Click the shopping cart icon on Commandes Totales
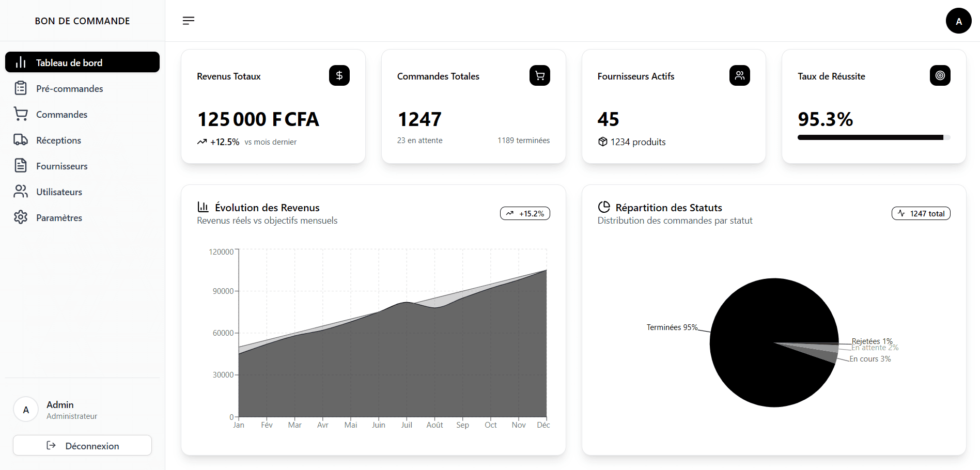Image resolution: width=980 pixels, height=470 pixels. (x=539, y=75)
